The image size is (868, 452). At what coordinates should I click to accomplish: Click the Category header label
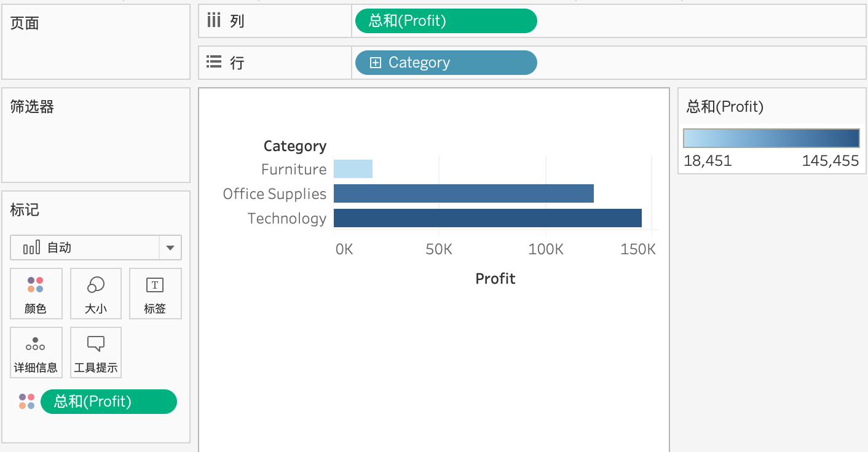tap(295, 146)
